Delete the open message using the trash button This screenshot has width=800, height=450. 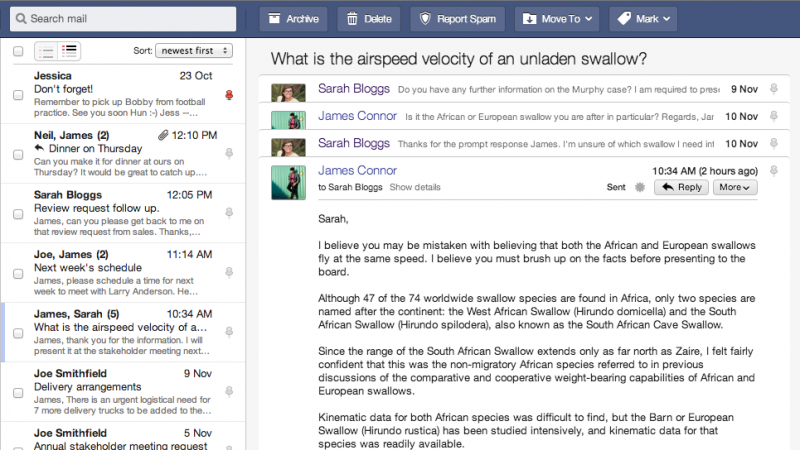369,19
